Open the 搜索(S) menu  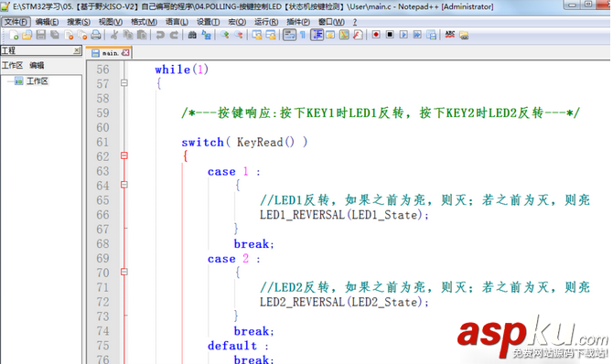(x=79, y=22)
